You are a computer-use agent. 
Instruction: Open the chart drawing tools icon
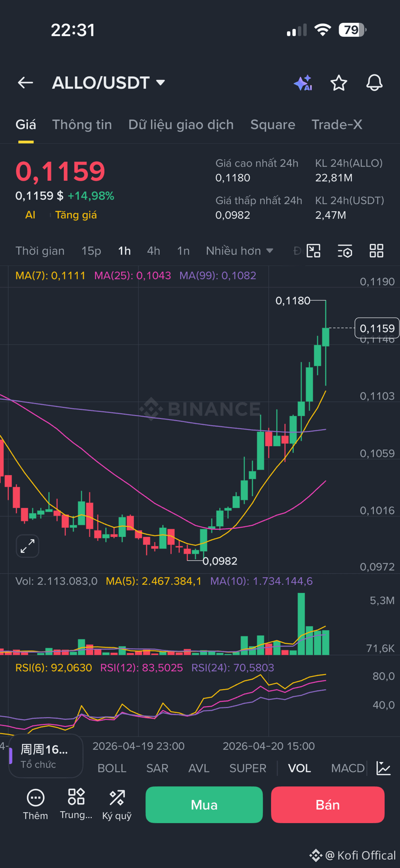(314, 251)
